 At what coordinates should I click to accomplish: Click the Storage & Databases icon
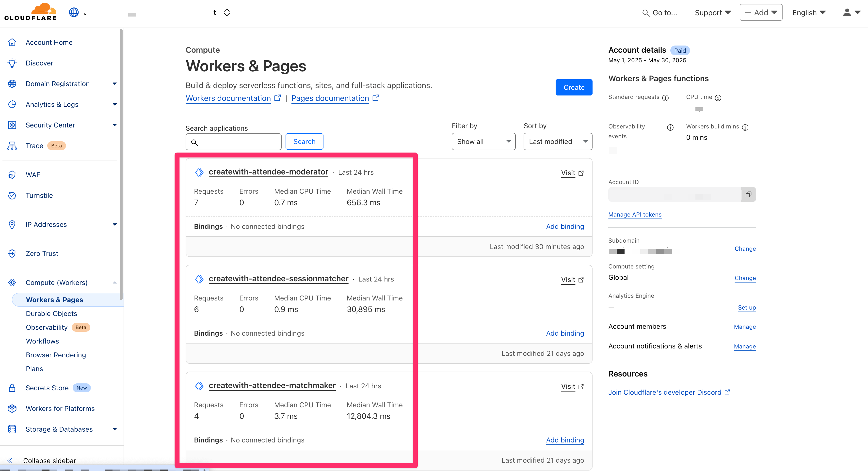[x=12, y=429]
